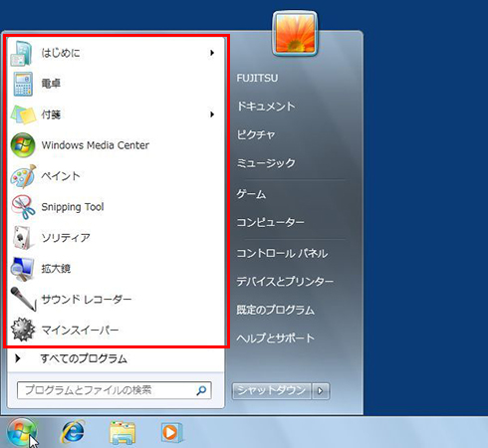
Task: Launch Windows Media Center icon
Action: click(x=23, y=145)
